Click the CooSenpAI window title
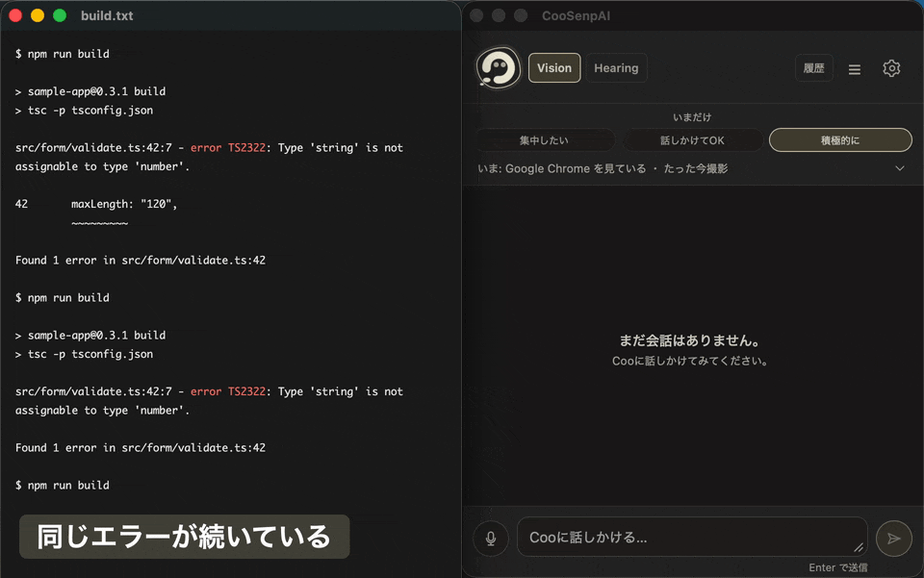924x578 pixels. [x=576, y=16]
